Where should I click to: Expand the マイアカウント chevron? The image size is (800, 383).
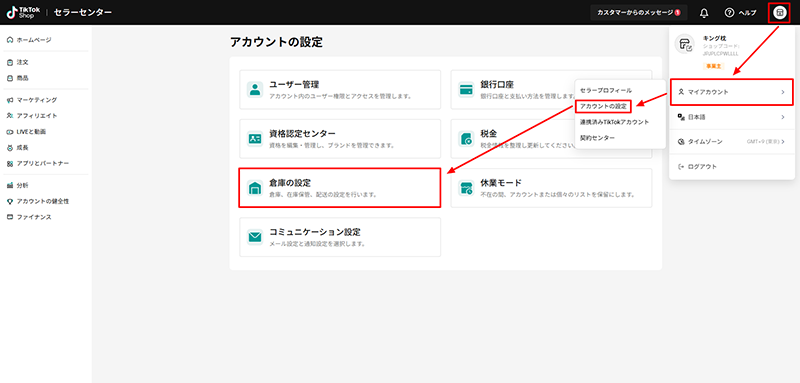coord(783,92)
